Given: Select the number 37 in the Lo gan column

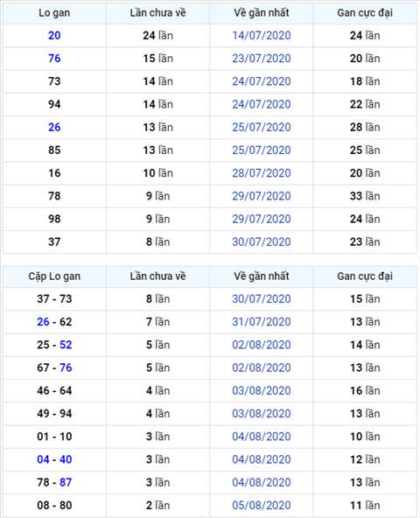Looking at the screenshot, I should [x=54, y=241].
